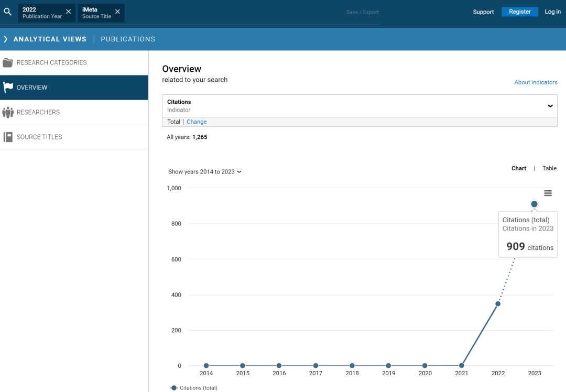Click the 2023 x-axis label
The height and width of the screenshot is (392, 566).
tap(535, 373)
